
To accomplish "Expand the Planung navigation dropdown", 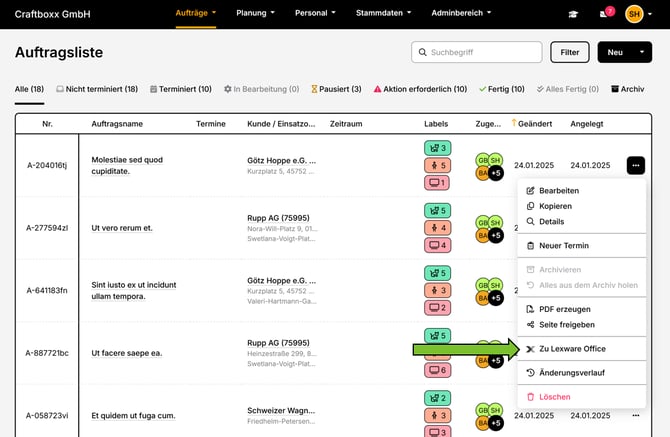I will pyautogui.click(x=257, y=13).
